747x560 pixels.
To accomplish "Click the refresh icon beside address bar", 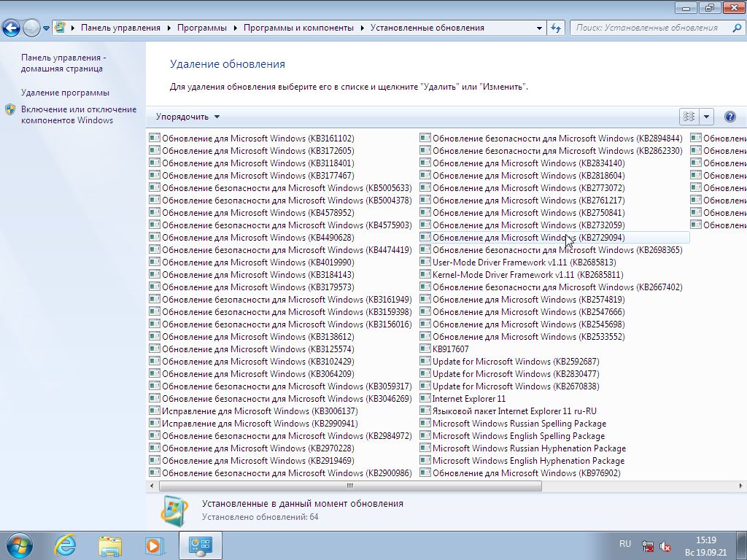I will click(x=555, y=28).
